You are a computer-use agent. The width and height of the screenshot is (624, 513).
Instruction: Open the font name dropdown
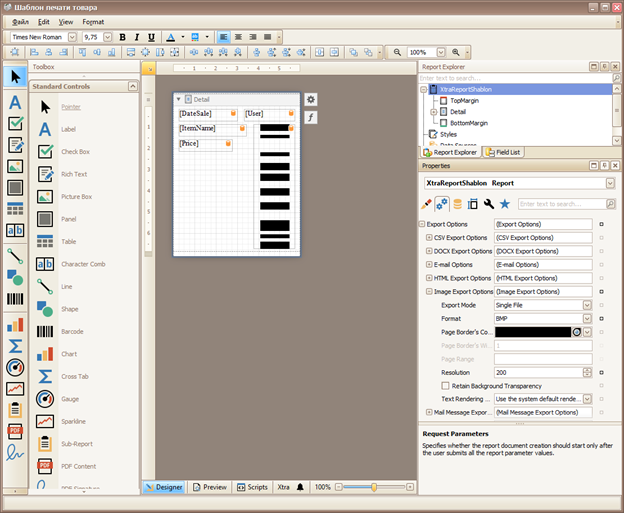point(72,37)
